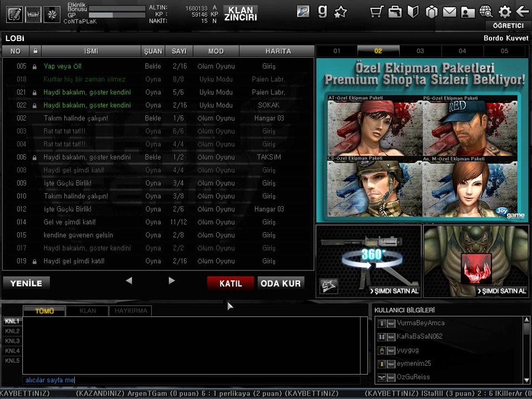Click the snowflake rank badge icon
The width and height of the screenshot is (532, 399).
click(52, 14)
